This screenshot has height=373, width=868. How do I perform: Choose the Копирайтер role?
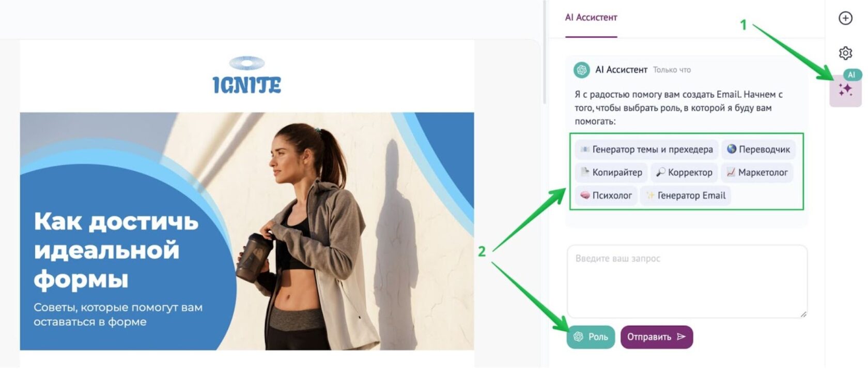611,172
